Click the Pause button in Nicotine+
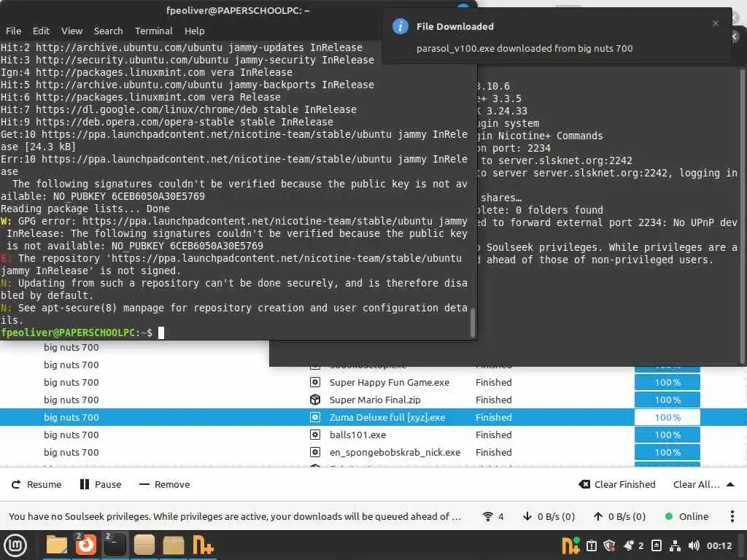This screenshot has width=747, height=560. (x=101, y=484)
